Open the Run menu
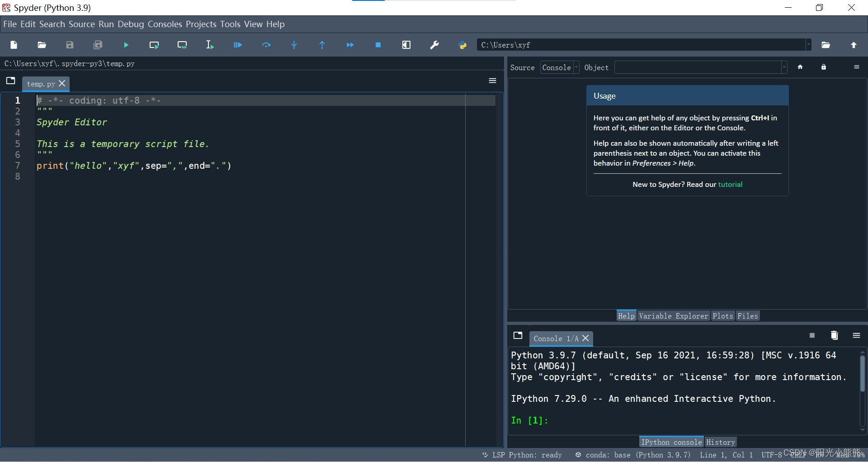 point(106,24)
